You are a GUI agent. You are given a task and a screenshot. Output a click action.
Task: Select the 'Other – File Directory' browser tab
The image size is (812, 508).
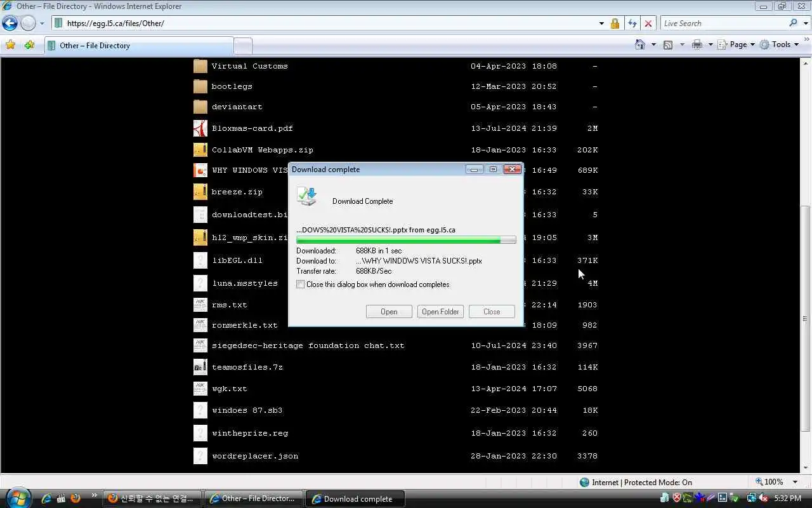138,45
